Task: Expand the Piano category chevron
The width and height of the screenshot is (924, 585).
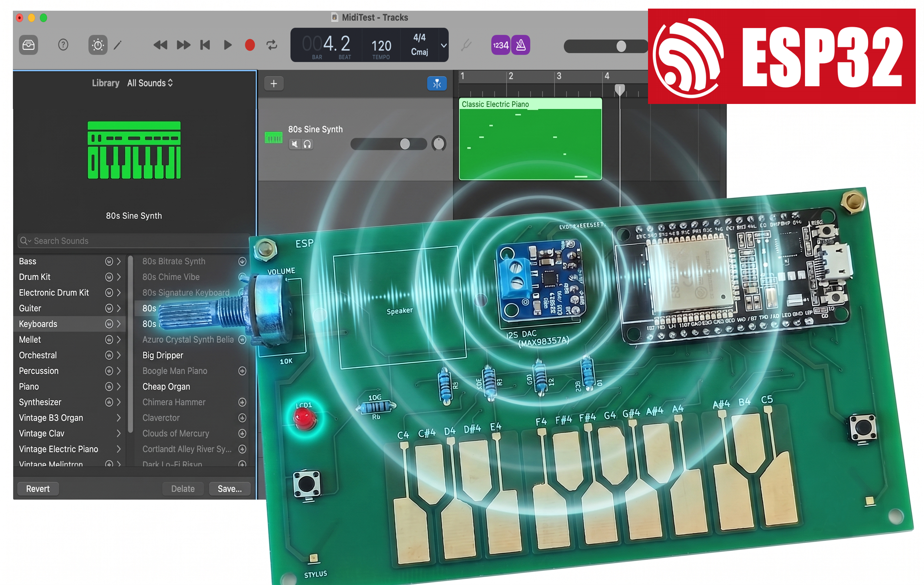Action: (x=119, y=387)
